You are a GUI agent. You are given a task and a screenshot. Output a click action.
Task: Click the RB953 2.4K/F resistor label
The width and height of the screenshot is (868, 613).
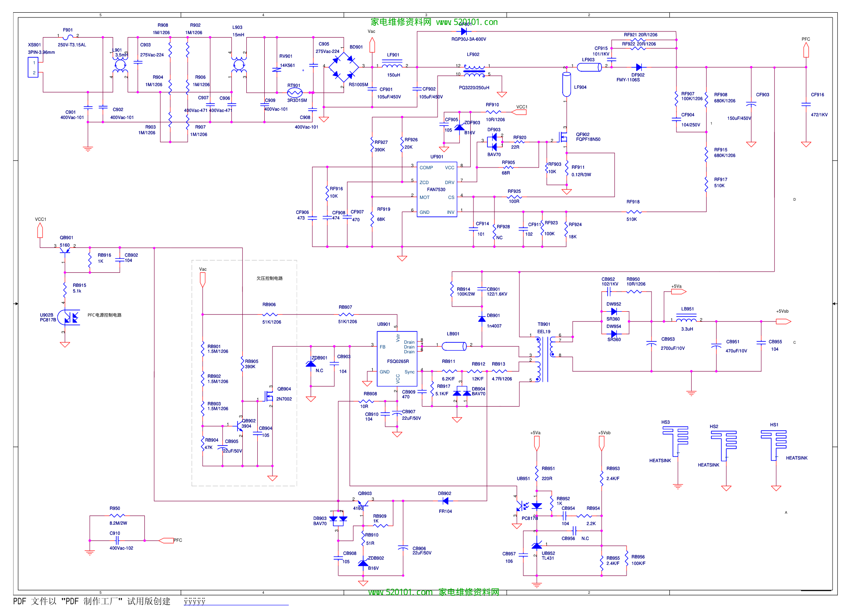613,474
